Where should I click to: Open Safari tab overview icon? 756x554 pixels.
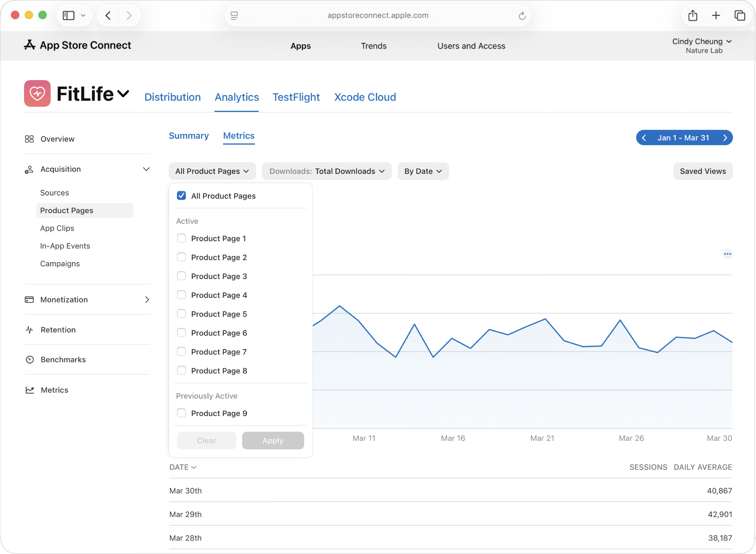coord(739,15)
